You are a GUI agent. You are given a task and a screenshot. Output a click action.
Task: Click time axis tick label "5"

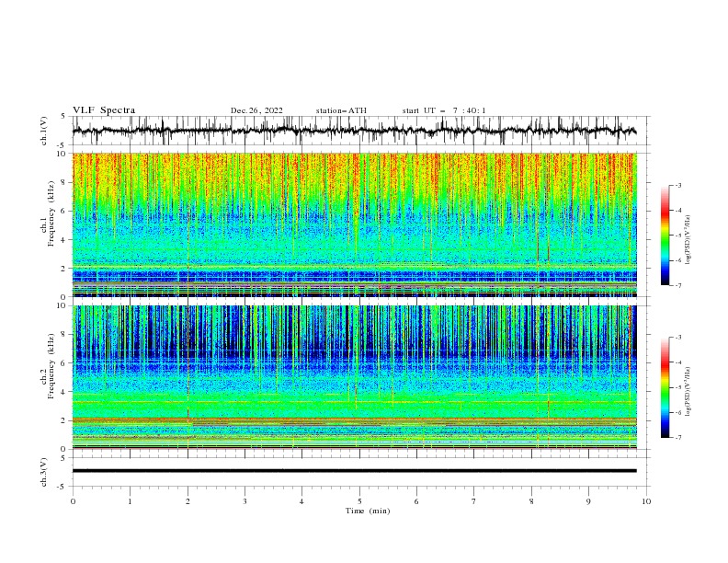tap(359, 501)
